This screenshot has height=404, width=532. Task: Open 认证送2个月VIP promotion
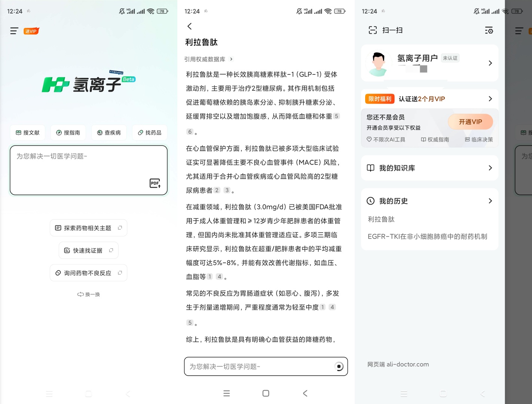[429, 99]
